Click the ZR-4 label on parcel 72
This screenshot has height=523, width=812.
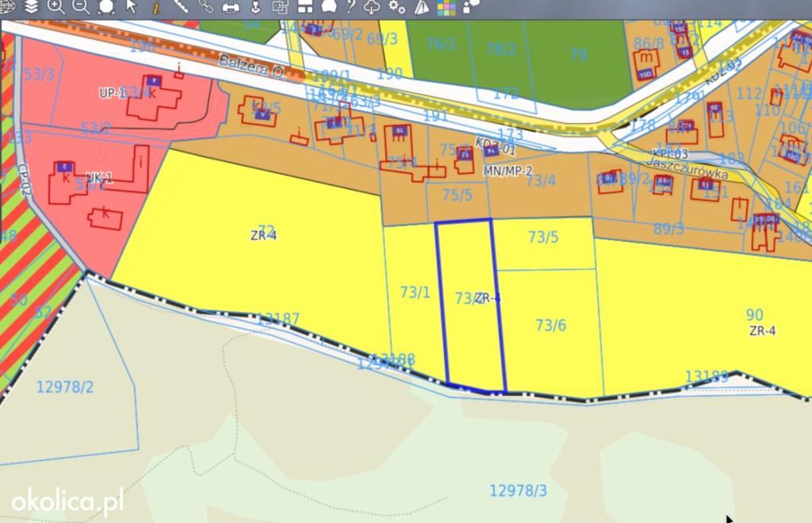point(263,236)
